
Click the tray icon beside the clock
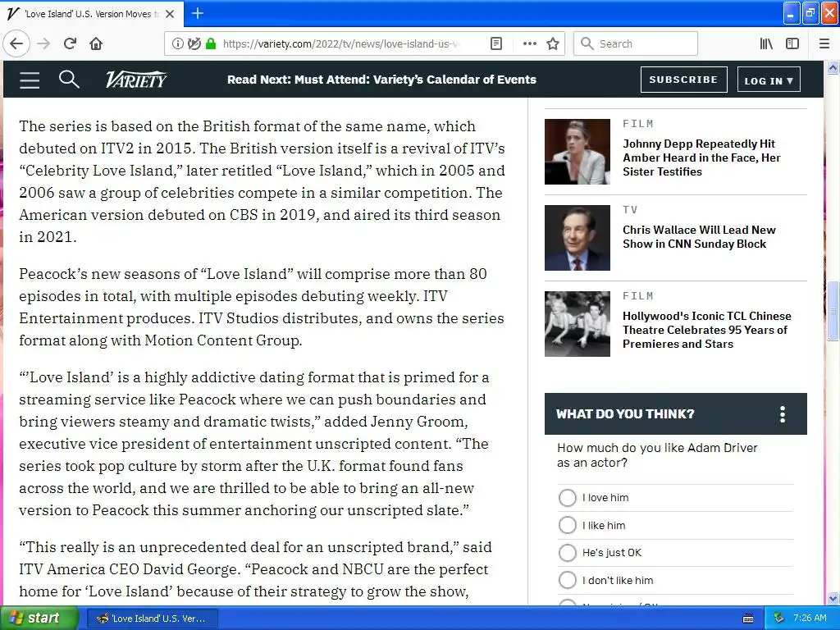pyautogui.click(x=779, y=619)
